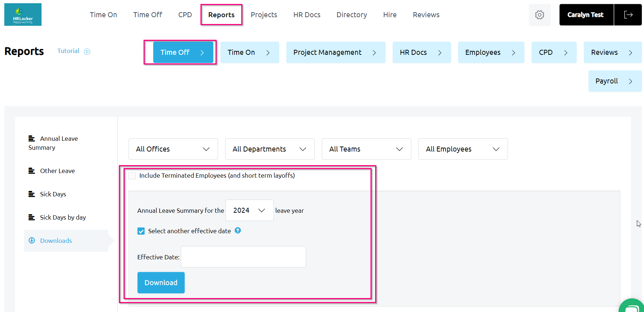This screenshot has width=644, height=312.
Task: Enable Include Terminated Employees checkbox
Action: click(132, 176)
